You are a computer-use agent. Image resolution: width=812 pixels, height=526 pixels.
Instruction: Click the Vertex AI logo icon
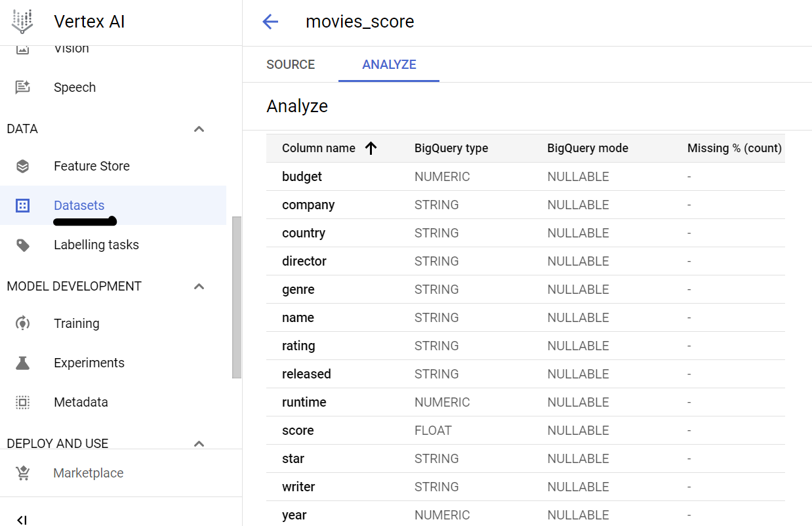[x=23, y=22]
